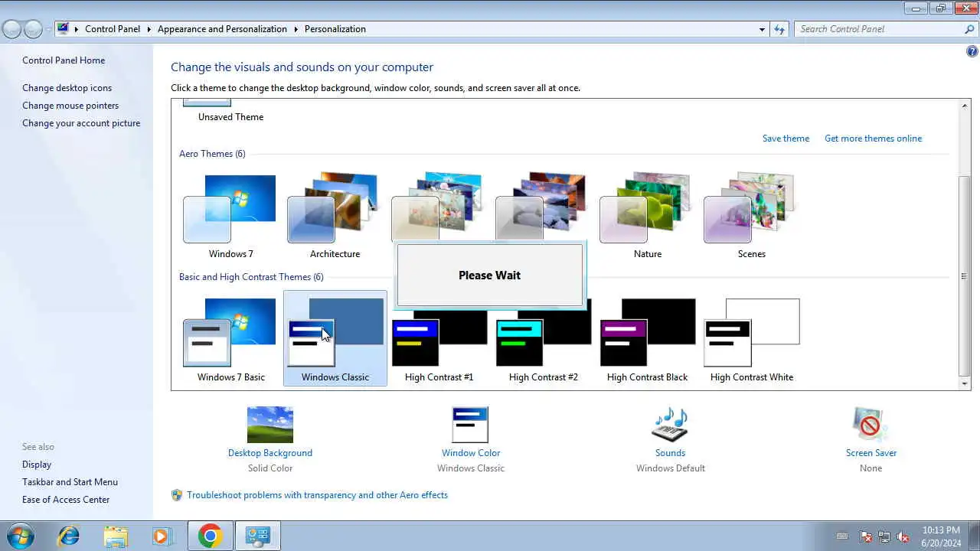Click the search magnifier icon
This screenshot has height=551, width=980.
[x=969, y=29]
